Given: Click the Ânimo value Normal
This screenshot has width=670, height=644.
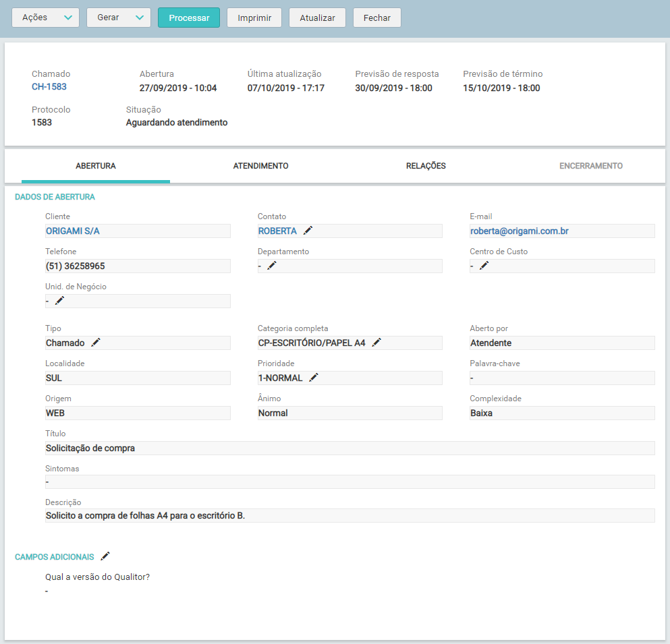Looking at the screenshot, I should coord(273,413).
